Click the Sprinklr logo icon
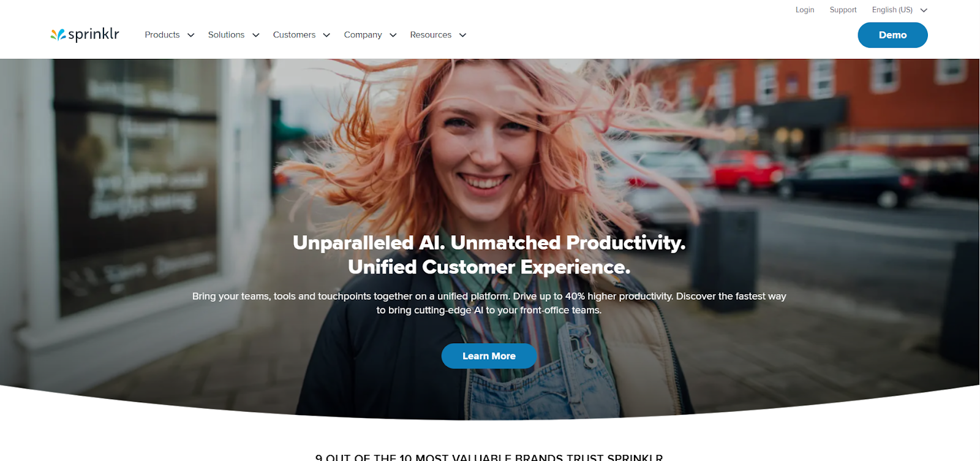This screenshot has height=461, width=980. pyautogui.click(x=58, y=35)
